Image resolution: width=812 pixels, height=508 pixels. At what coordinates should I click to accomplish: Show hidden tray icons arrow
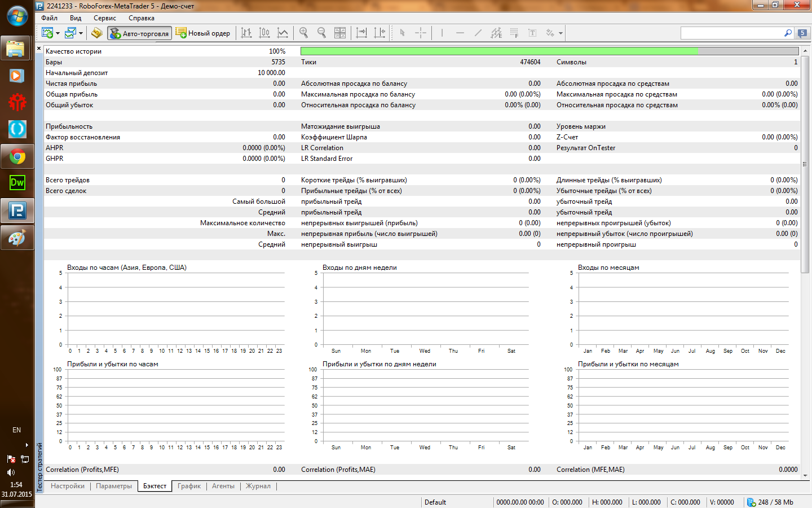pyautogui.click(x=27, y=445)
